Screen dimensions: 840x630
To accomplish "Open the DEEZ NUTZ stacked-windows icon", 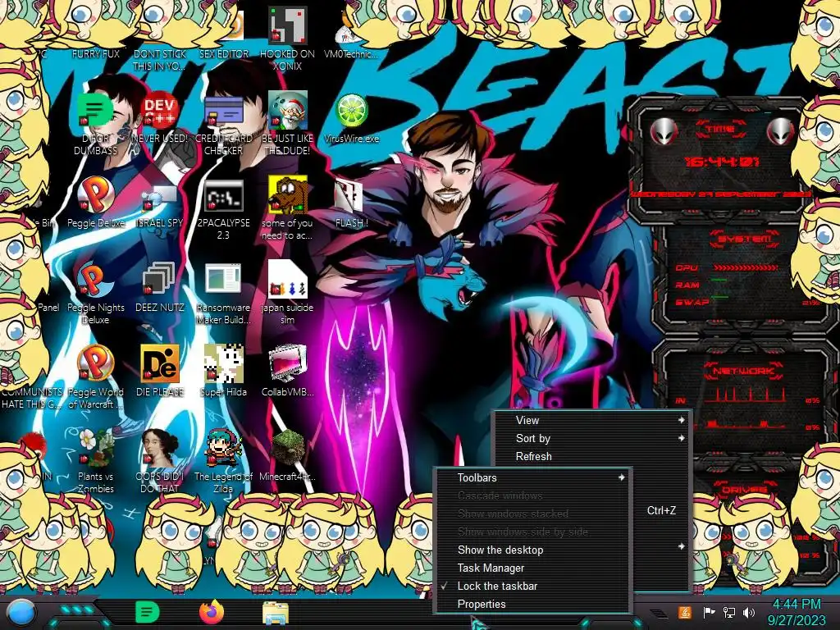I will coord(159,280).
